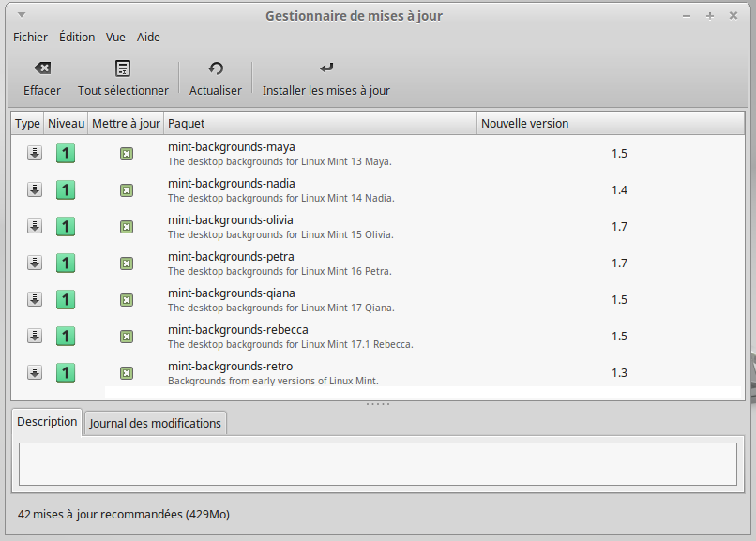The width and height of the screenshot is (756, 541).
Task: Sort by the Nouvelle version column header
Action: coord(611,124)
